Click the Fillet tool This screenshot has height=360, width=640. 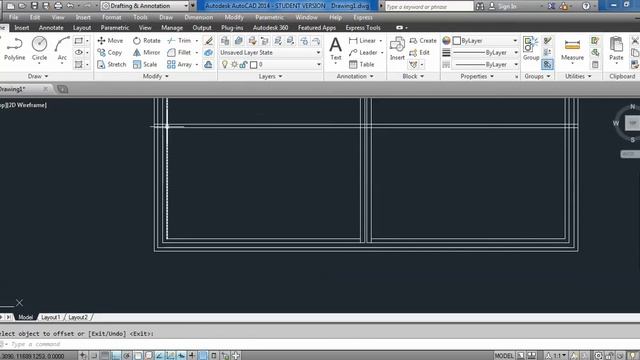pyautogui.click(x=180, y=53)
